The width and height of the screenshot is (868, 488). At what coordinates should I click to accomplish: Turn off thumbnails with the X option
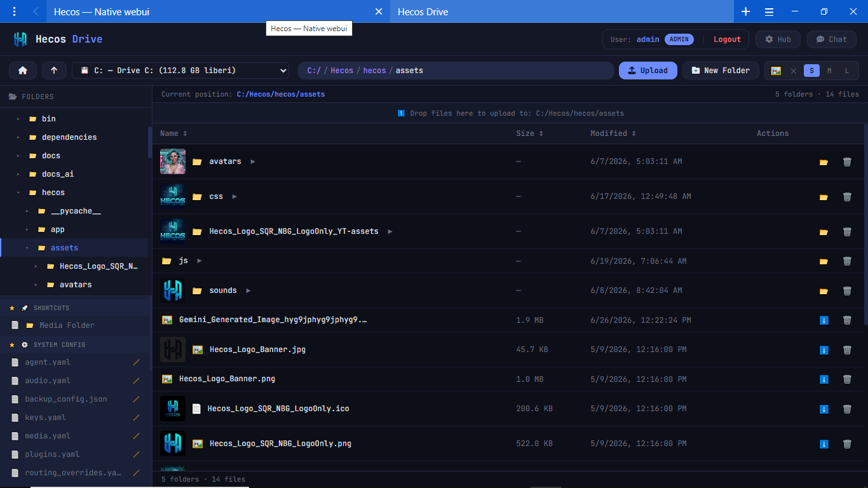(793, 71)
